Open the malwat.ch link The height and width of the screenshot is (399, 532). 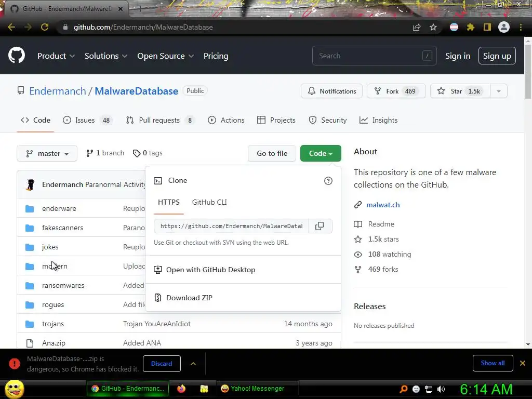pos(383,205)
